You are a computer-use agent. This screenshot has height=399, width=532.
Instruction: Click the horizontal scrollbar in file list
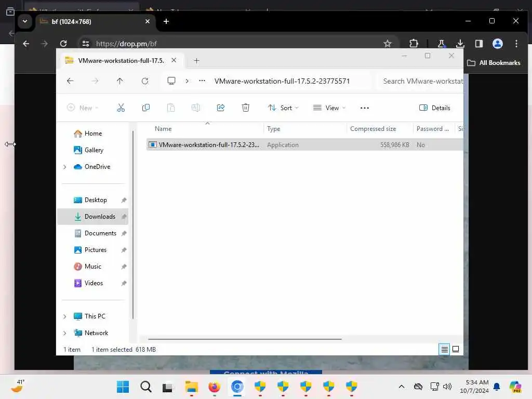coord(245,339)
